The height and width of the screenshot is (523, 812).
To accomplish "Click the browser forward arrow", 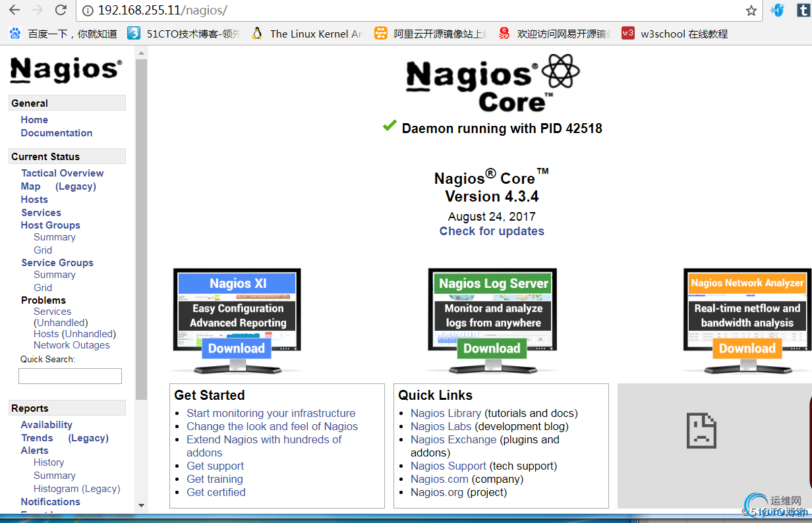I will coord(38,10).
